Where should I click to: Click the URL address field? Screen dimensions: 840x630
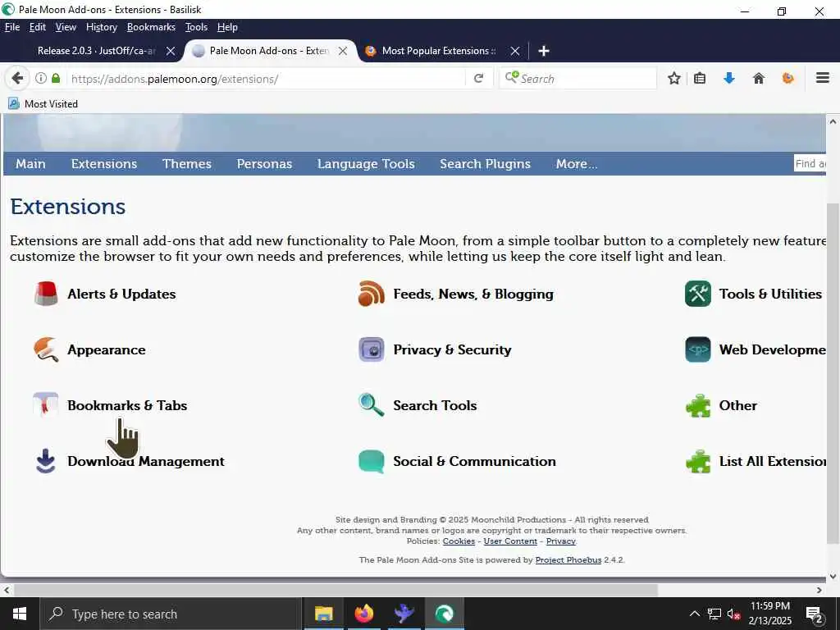pos(265,79)
